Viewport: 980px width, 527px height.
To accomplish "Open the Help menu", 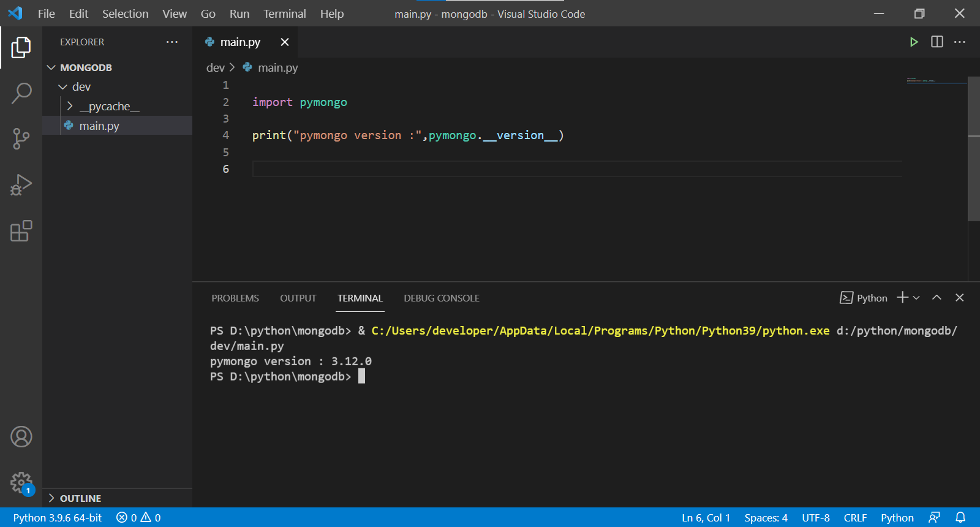I will 332,13.
